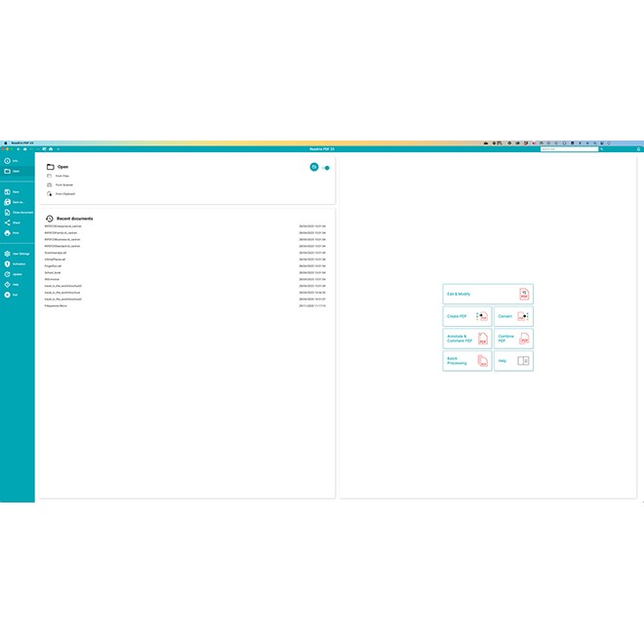The height and width of the screenshot is (644, 644).
Task: Open the Readiris PDF 23 menu in the menu bar
Action: click(22, 143)
